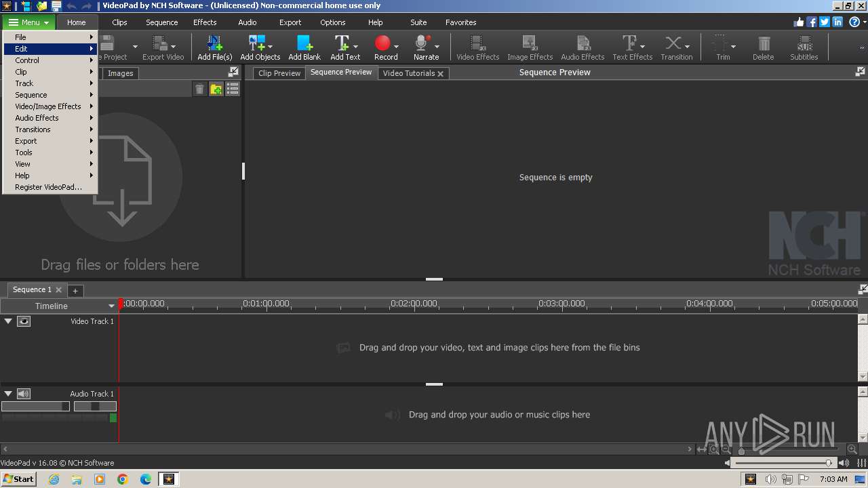Click the Add Objects toolbar icon
This screenshot has height=488, width=868.
click(257, 44)
